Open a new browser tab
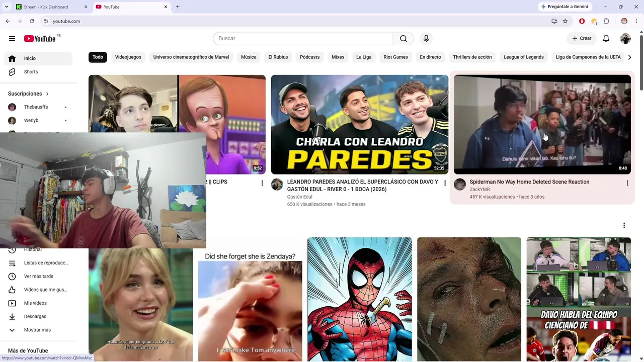The width and height of the screenshot is (644, 362). pyautogui.click(x=178, y=7)
